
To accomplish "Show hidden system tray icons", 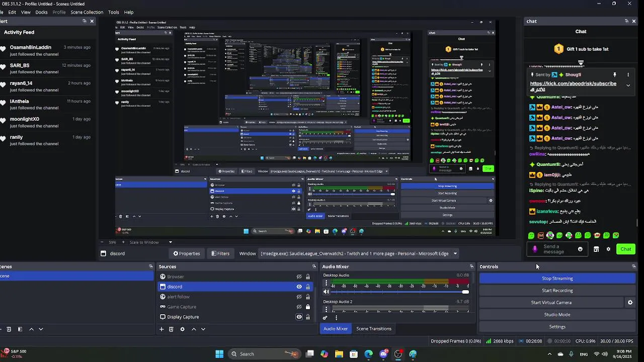I will pyautogui.click(x=549, y=354).
